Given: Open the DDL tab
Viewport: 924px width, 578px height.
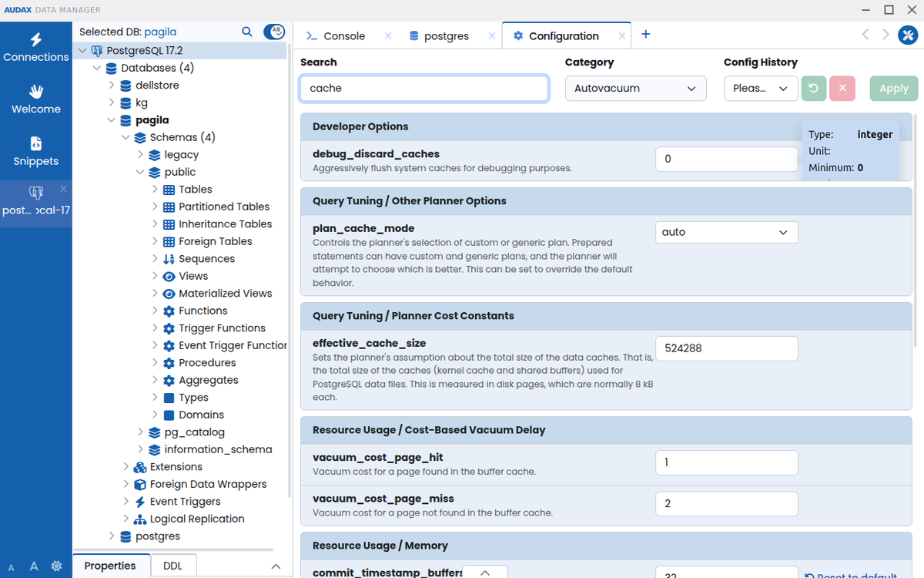Looking at the screenshot, I should pyautogui.click(x=173, y=566).
